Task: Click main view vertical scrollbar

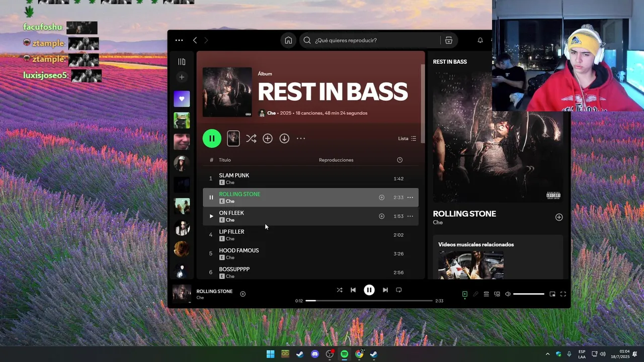Action: (423, 103)
